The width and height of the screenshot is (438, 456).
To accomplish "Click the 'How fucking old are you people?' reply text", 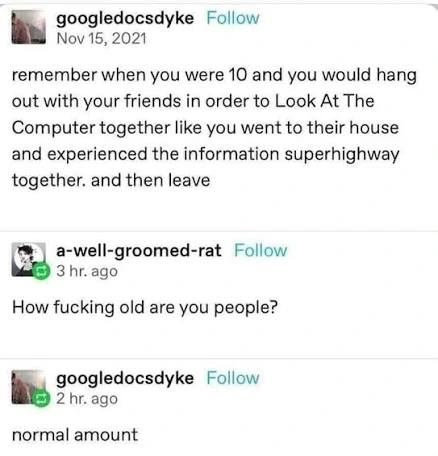I will point(145,308).
